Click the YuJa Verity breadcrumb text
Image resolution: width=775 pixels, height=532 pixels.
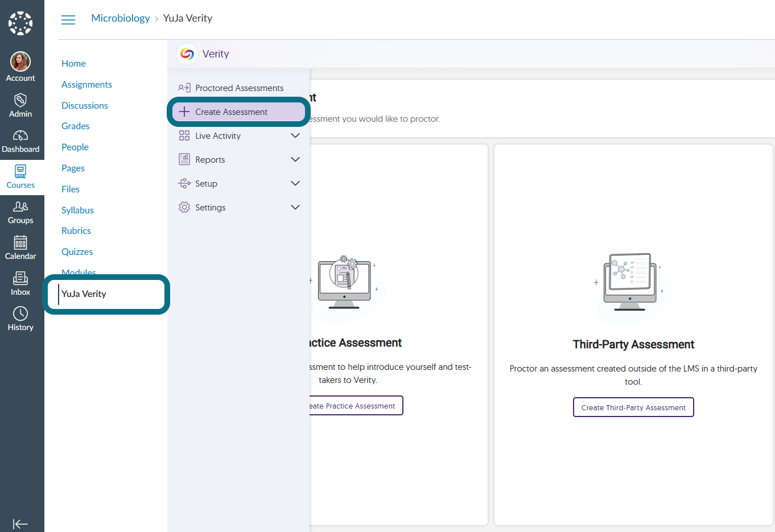[x=188, y=18]
